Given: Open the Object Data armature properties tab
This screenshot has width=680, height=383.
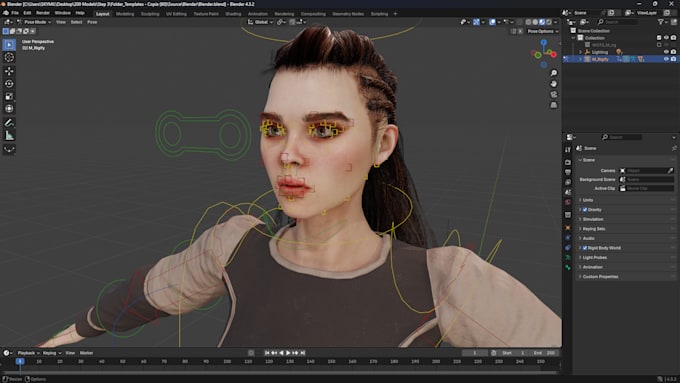Looking at the screenshot, I should pyautogui.click(x=568, y=258).
